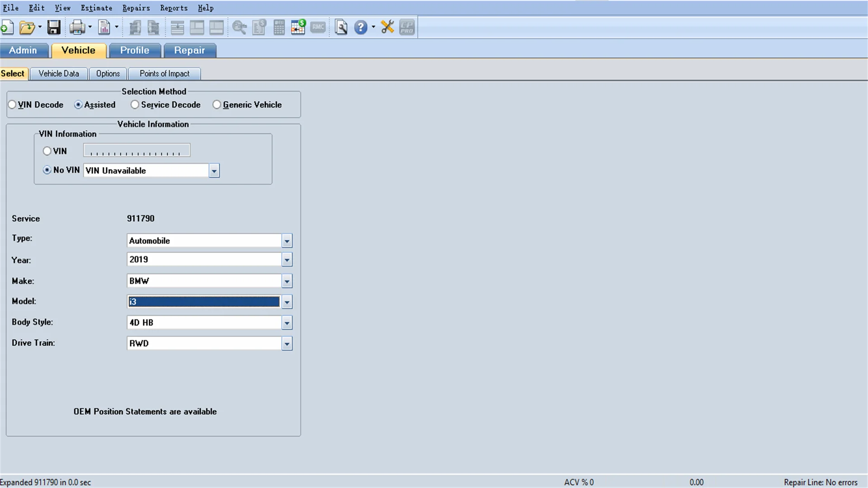Expand the Year dropdown showing 2019

tap(287, 260)
